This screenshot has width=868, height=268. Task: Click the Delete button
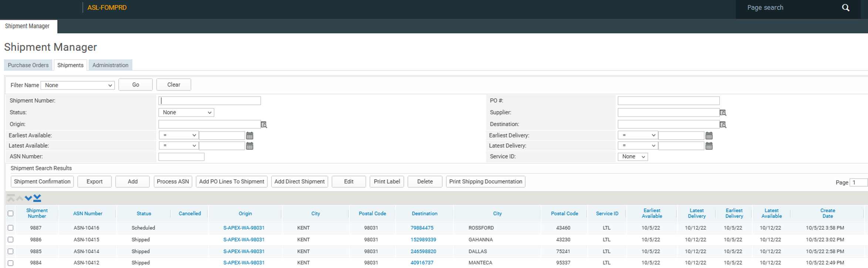pos(425,182)
